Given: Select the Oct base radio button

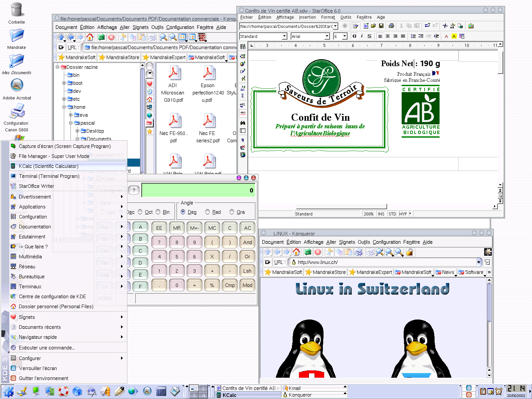Looking at the screenshot, I should 140,212.
